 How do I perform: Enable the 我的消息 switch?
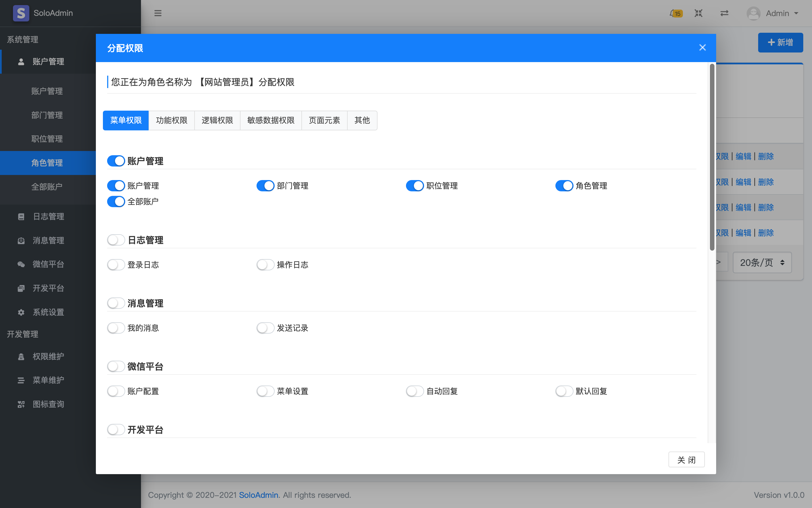coord(116,328)
